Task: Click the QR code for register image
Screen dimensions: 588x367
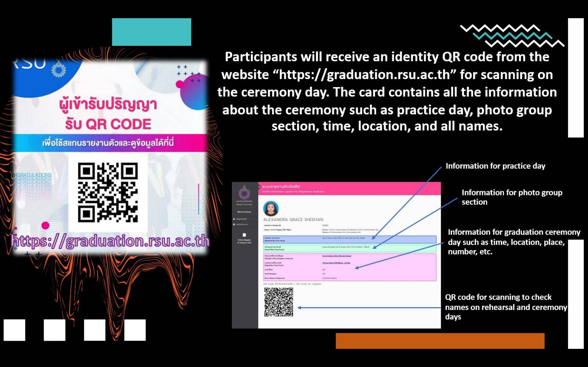Action: pyautogui.click(x=278, y=302)
